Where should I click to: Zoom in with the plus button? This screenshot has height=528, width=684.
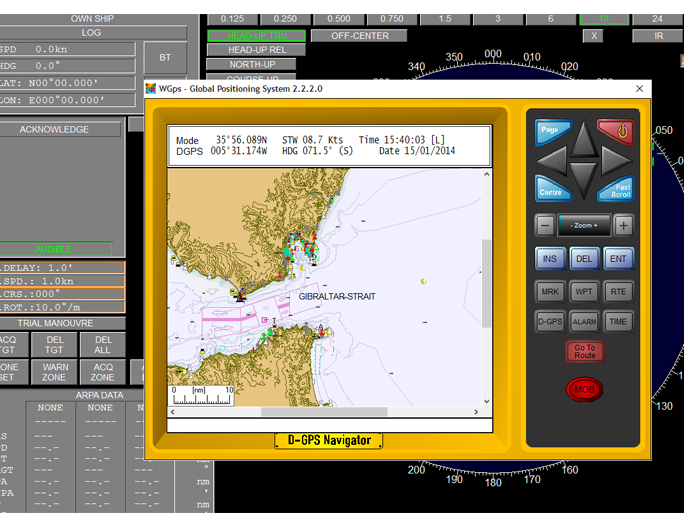point(623,225)
